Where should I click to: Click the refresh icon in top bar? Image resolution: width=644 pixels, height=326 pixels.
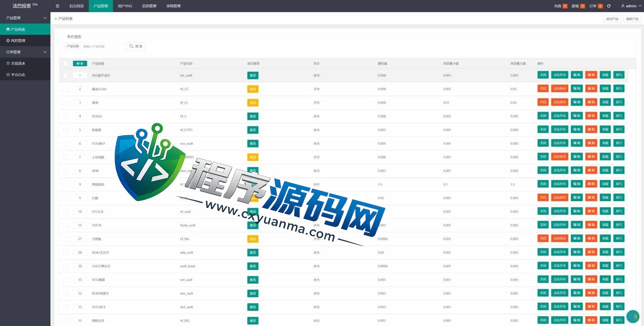[609, 6]
